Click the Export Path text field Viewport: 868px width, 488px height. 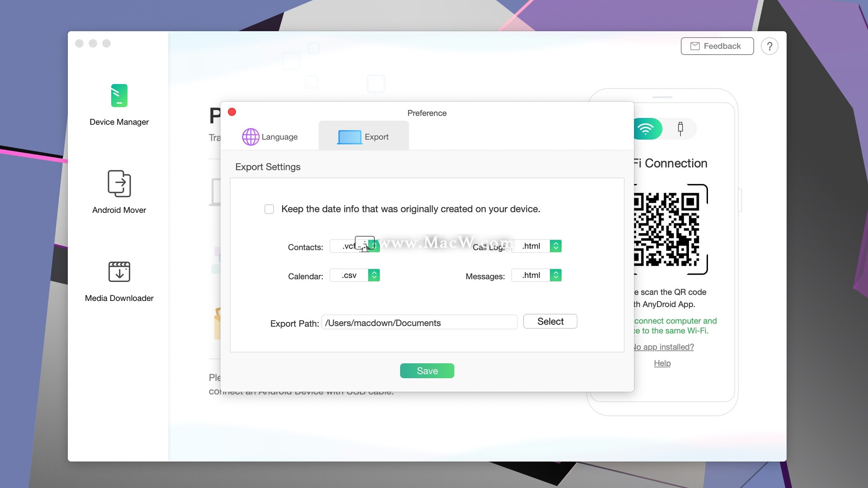[x=420, y=323]
